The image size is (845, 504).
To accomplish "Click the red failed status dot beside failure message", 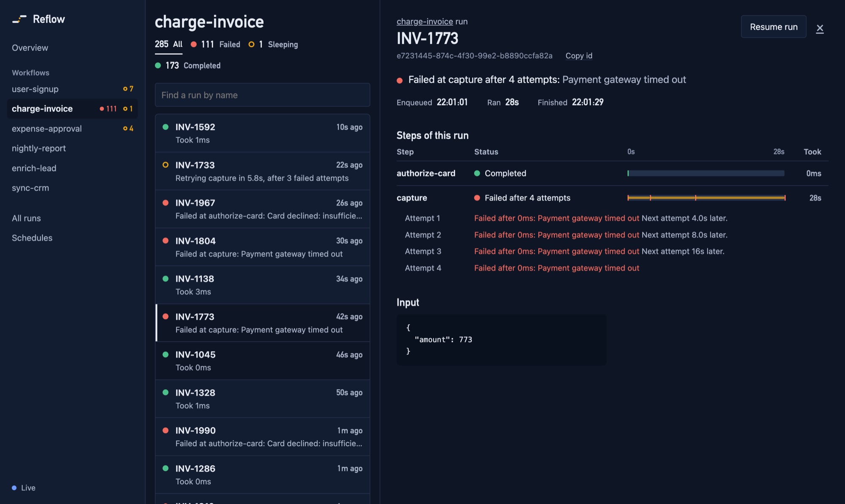I will point(400,80).
